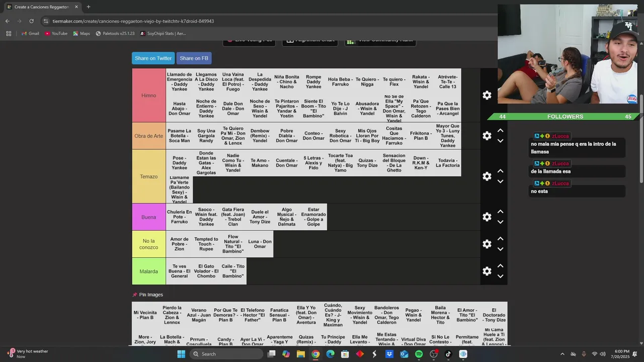Select Caile - Tito El Bambino tile

pos(233,271)
